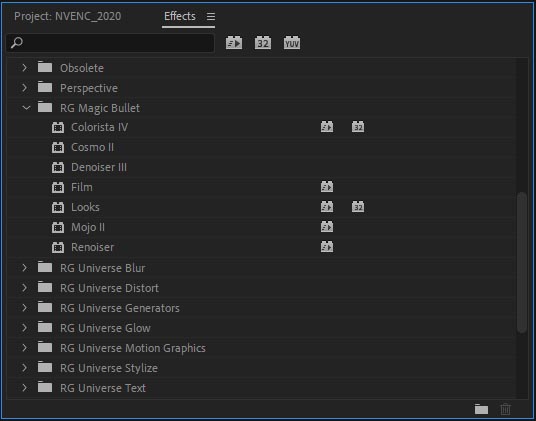
Task: Click Colorista IV 32-bit badge
Action: 358,127
